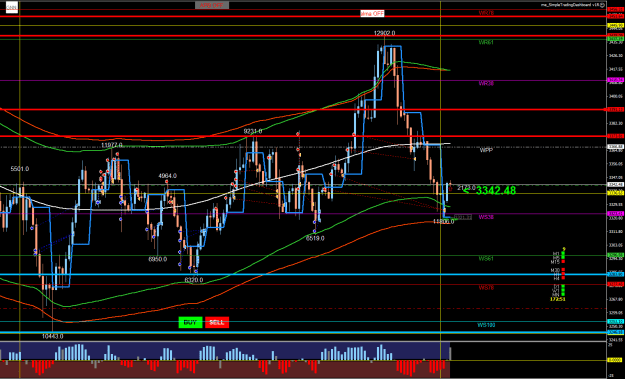Click the 6320.0 swing low label
625x379 pixels.
(x=194, y=280)
